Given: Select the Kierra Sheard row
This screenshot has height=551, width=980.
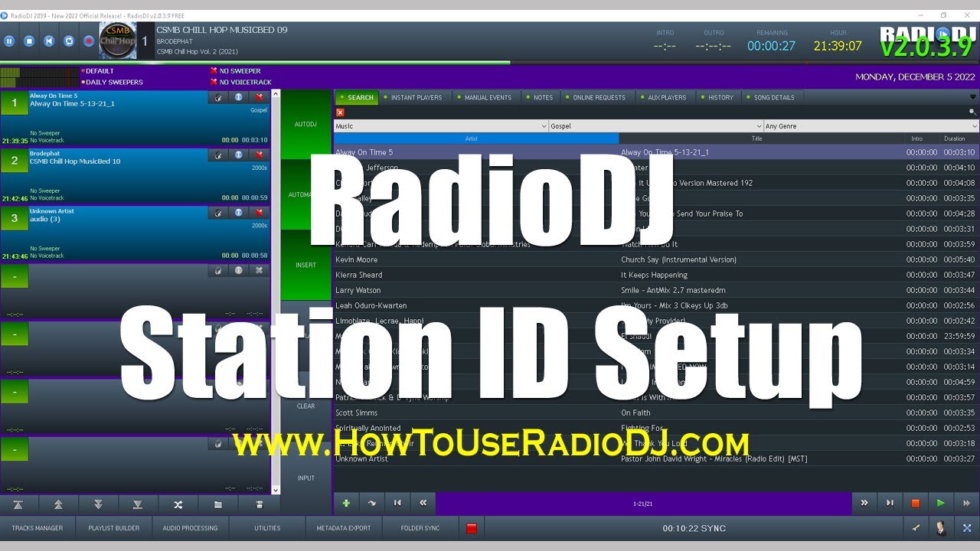Looking at the screenshot, I should [x=656, y=275].
